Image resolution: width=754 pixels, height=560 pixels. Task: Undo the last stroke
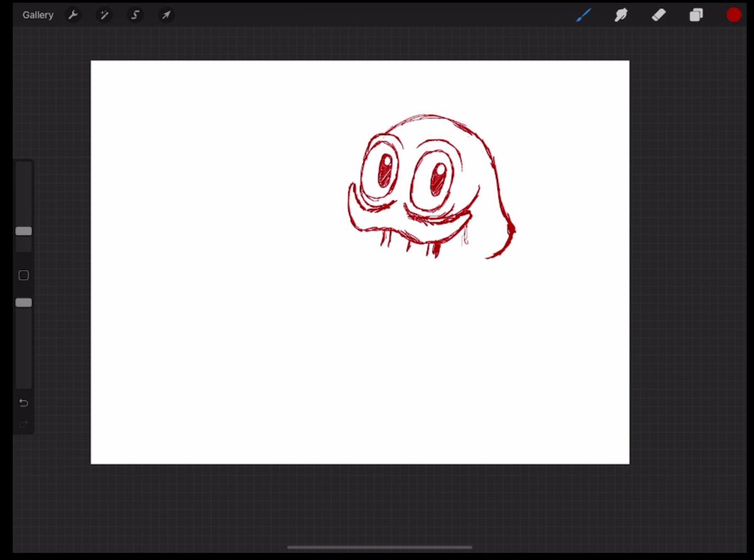(x=24, y=402)
